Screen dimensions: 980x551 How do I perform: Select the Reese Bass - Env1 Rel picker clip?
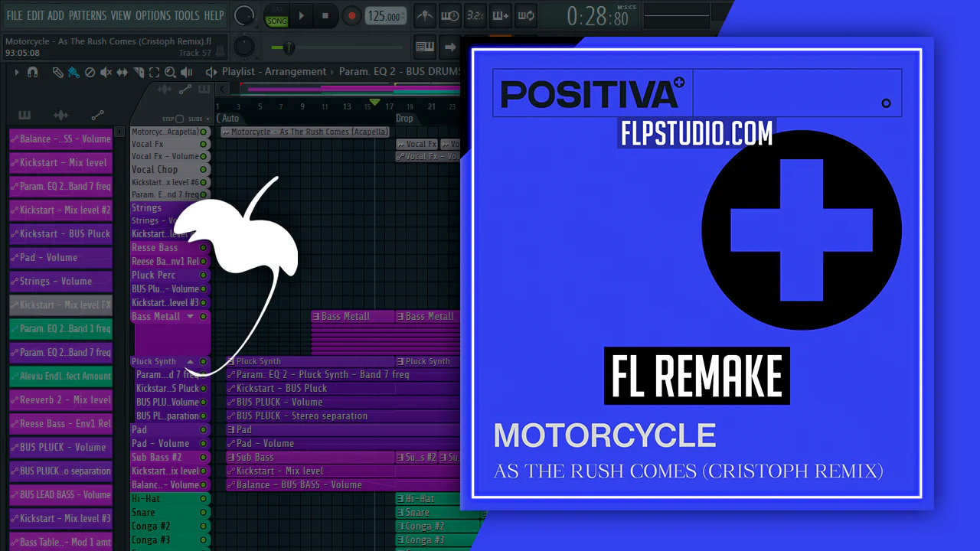pos(61,424)
